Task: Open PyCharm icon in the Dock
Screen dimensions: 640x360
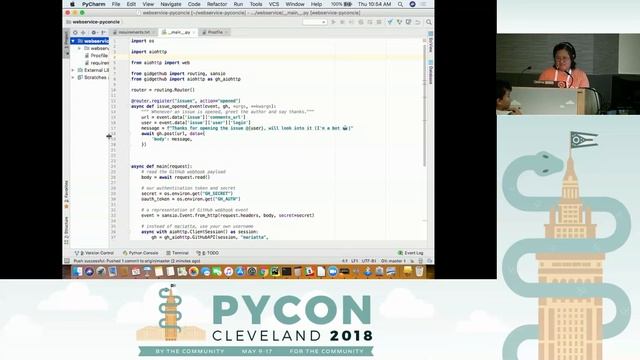Action: [275, 271]
